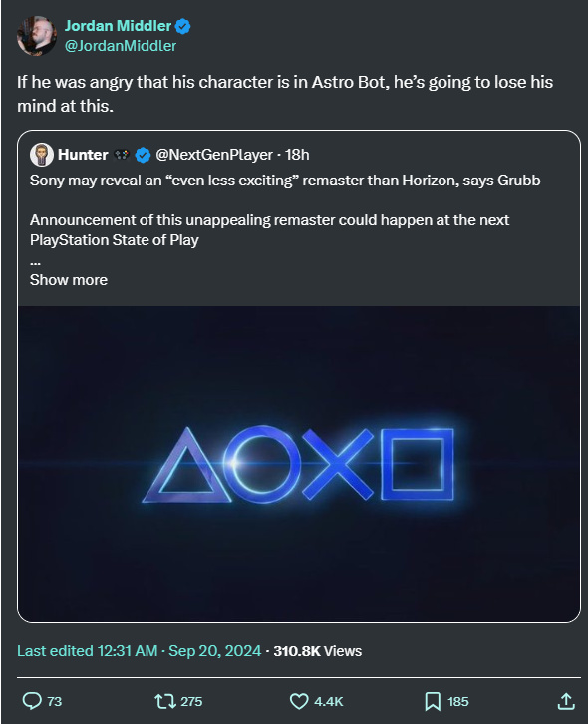Viewport: 588px width, 724px height.
Task: View the 310.8K Views analytics
Action: tap(318, 651)
